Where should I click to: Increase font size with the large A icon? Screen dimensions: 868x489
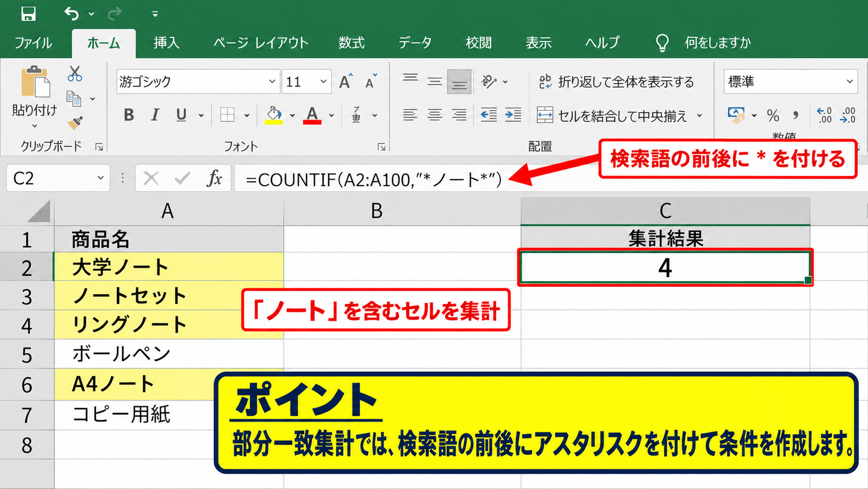(346, 82)
